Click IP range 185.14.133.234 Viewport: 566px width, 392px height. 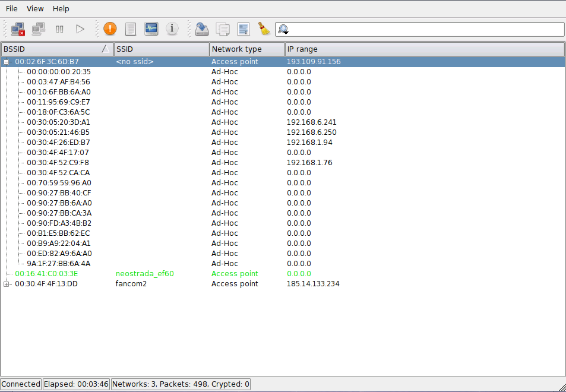pyautogui.click(x=313, y=284)
